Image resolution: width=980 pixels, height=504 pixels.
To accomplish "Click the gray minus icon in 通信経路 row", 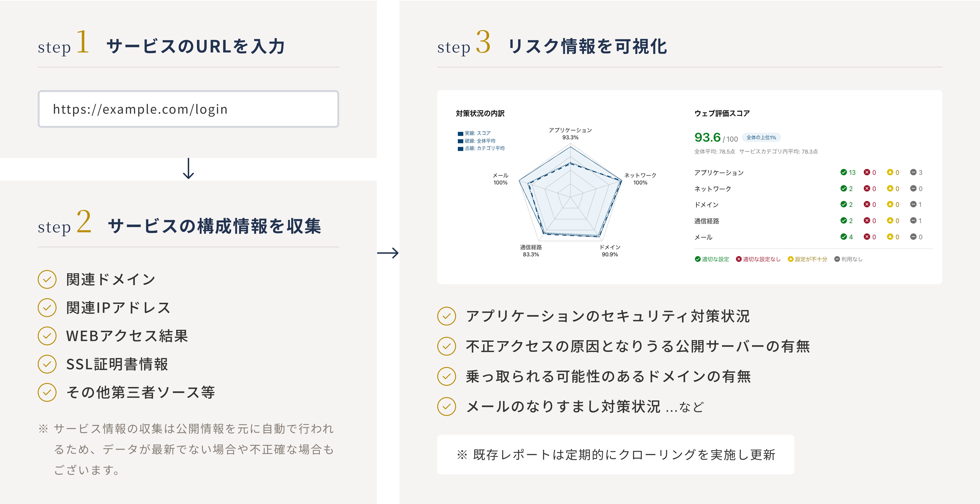I will click(x=913, y=221).
